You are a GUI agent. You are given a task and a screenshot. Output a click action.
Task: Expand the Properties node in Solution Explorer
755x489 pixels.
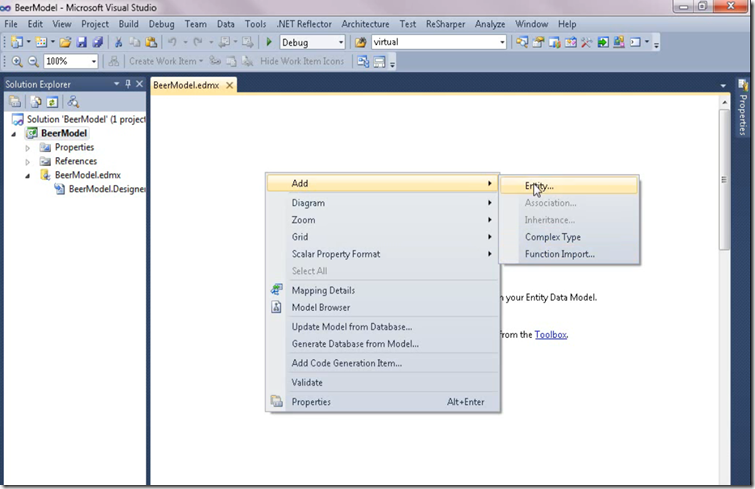pyautogui.click(x=27, y=148)
